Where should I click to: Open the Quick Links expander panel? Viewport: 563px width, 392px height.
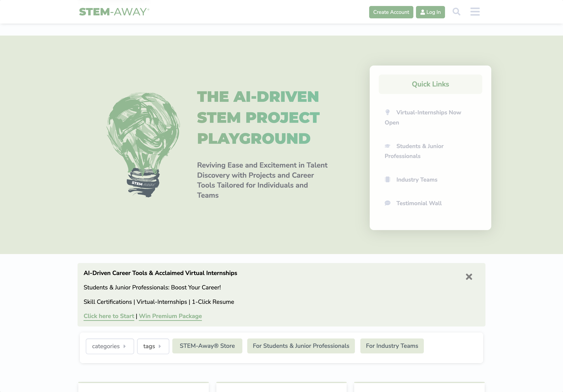pyautogui.click(x=430, y=84)
